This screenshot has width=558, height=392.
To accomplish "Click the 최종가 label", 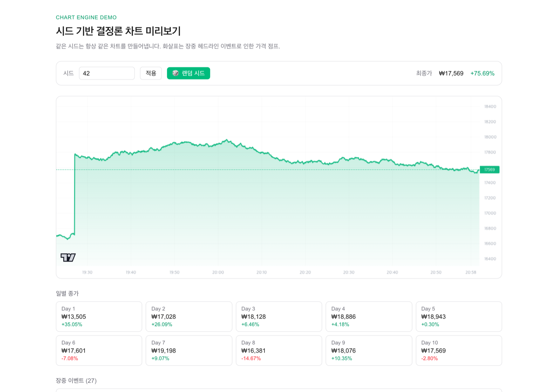I will (x=424, y=73).
